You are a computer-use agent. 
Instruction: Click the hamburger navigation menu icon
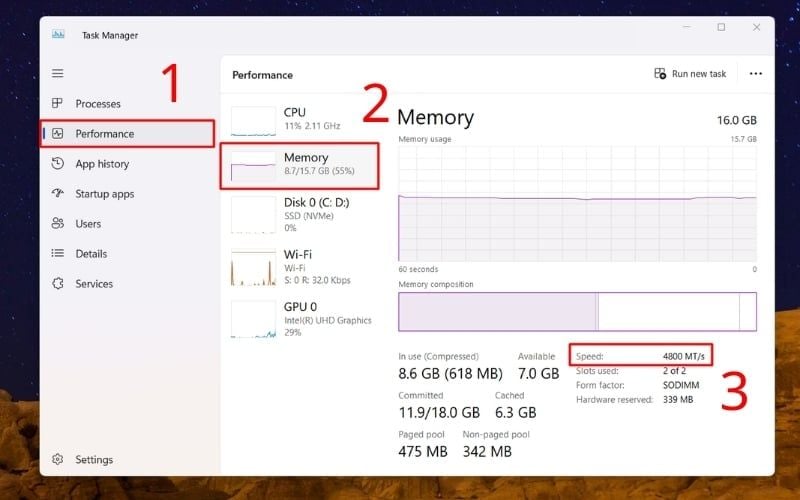tap(57, 73)
